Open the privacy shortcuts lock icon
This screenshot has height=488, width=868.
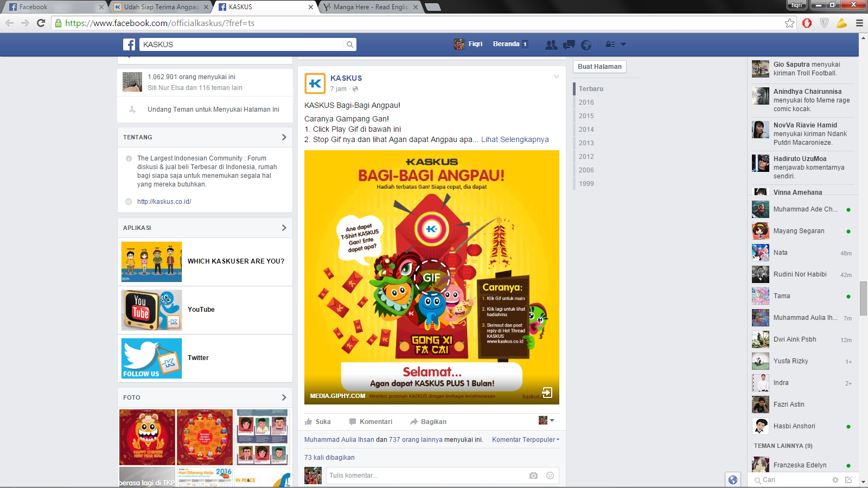(610, 44)
